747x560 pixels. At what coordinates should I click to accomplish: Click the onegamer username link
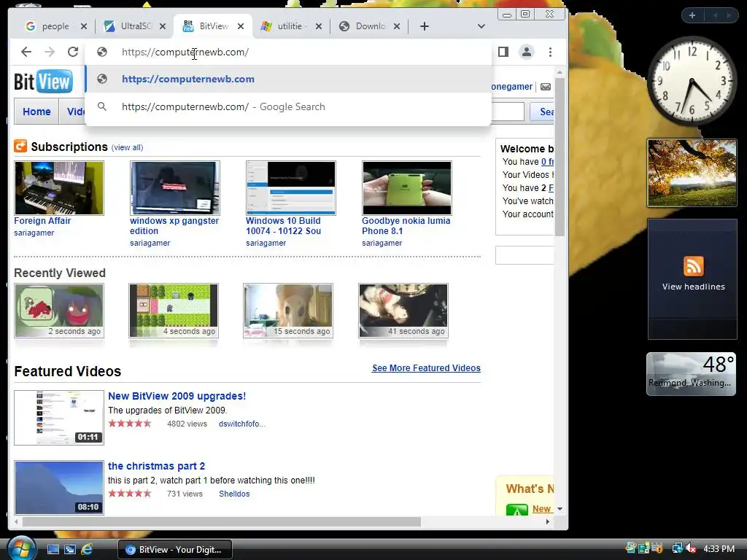click(511, 87)
